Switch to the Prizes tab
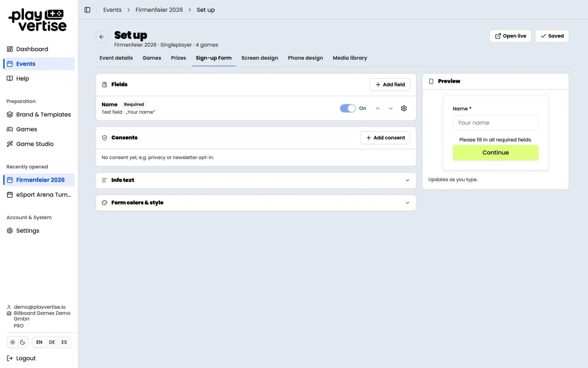The width and height of the screenshot is (588, 368). (178, 58)
